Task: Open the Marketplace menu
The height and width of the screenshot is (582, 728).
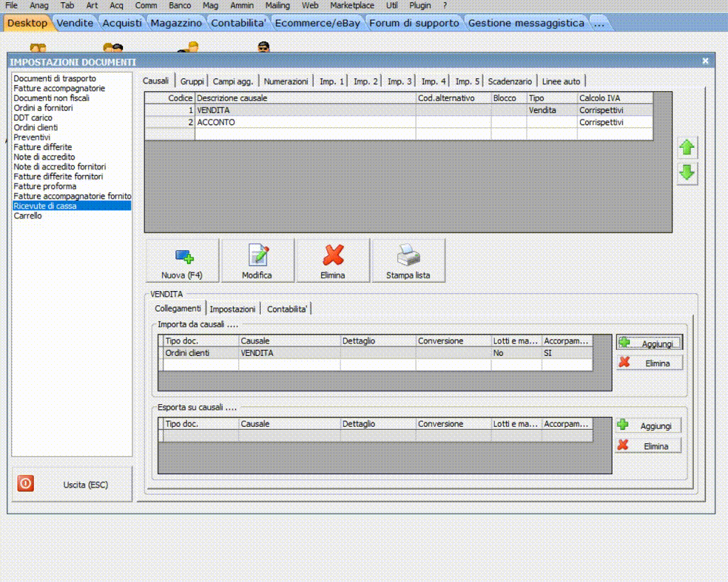Action: [x=351, y=5]
